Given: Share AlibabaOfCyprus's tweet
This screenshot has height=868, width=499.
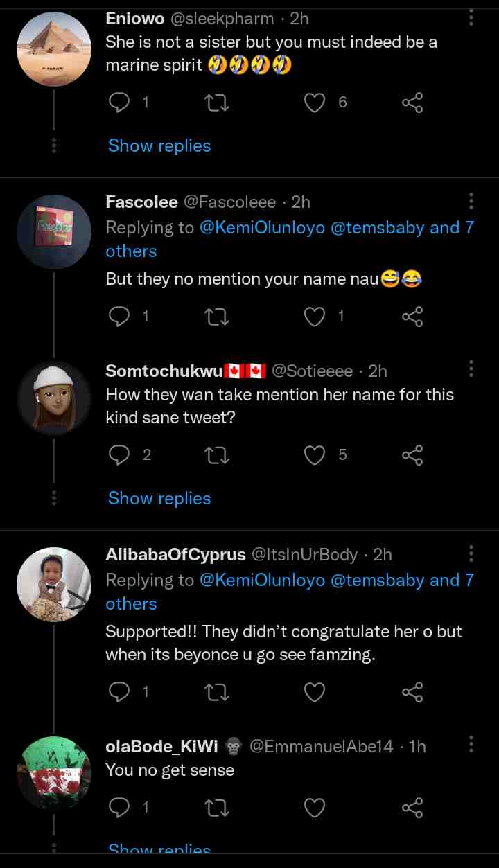Looking at the screenshot, I should click(412, 692).
